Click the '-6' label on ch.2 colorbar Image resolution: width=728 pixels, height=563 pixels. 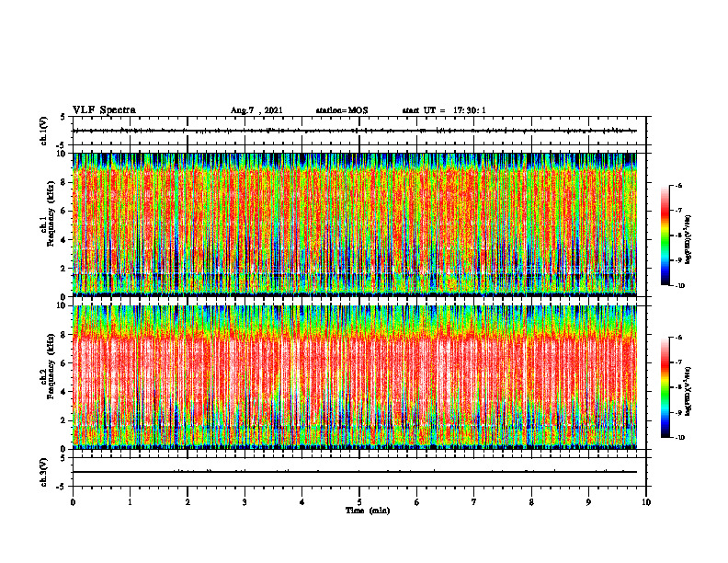tap(678, 338)
